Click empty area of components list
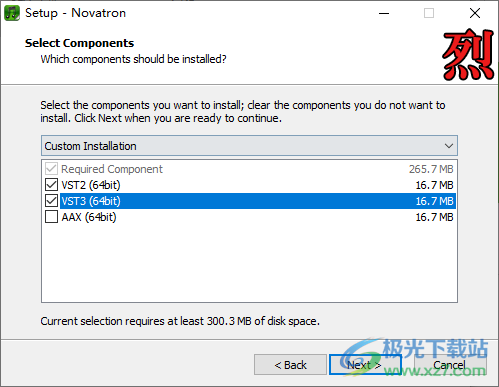The width and height of the screenshot is (499, 387). pyautogui.click(x=249, y=263)
